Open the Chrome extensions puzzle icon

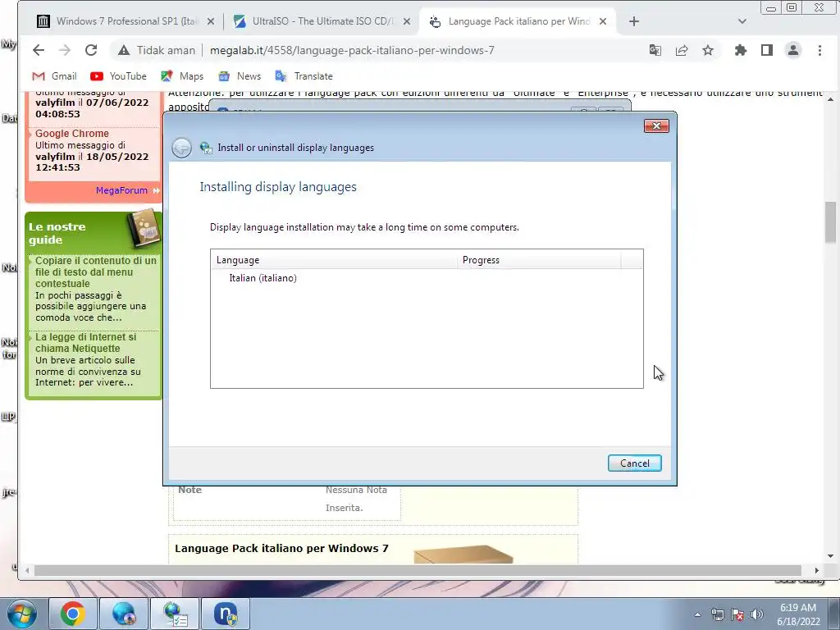point(741,50)
